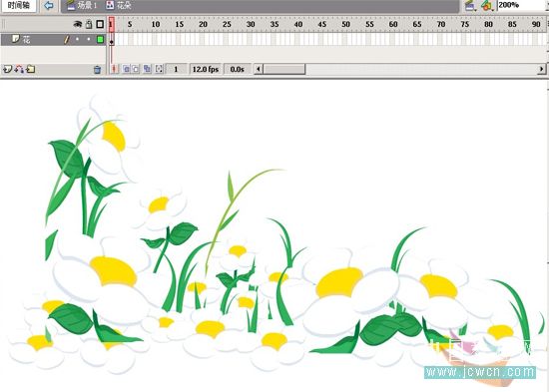This screenshot has width=549, height=392.
Task: Click the back arrow to return to scene
Action: [x=49, y=6]
